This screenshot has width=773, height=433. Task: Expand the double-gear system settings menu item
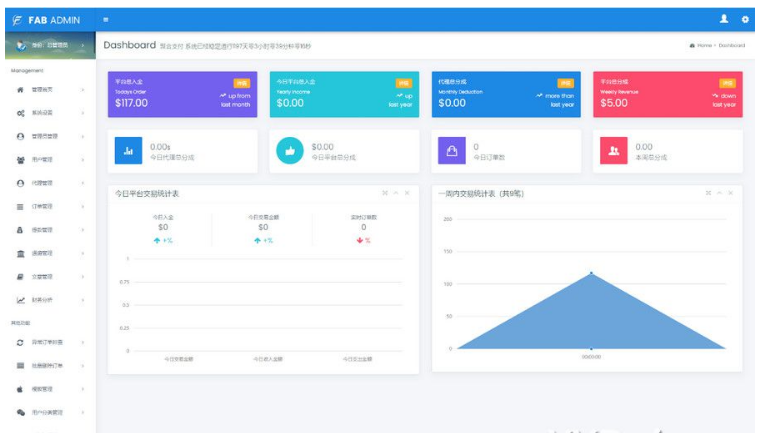coord(21,113)
